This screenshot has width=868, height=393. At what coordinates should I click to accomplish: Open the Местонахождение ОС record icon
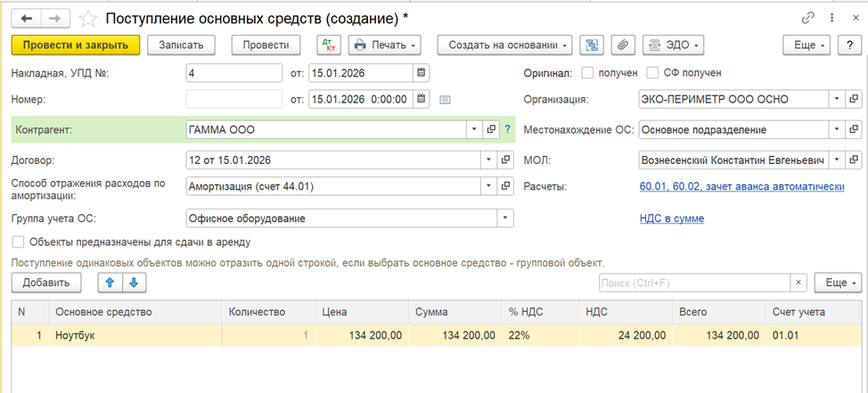853,129
